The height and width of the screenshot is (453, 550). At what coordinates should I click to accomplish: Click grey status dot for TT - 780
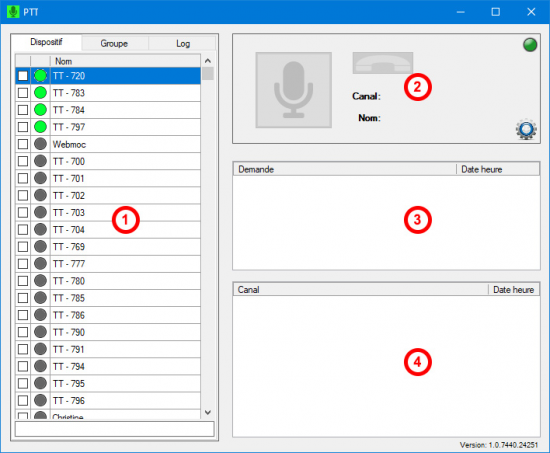(40, 281)
